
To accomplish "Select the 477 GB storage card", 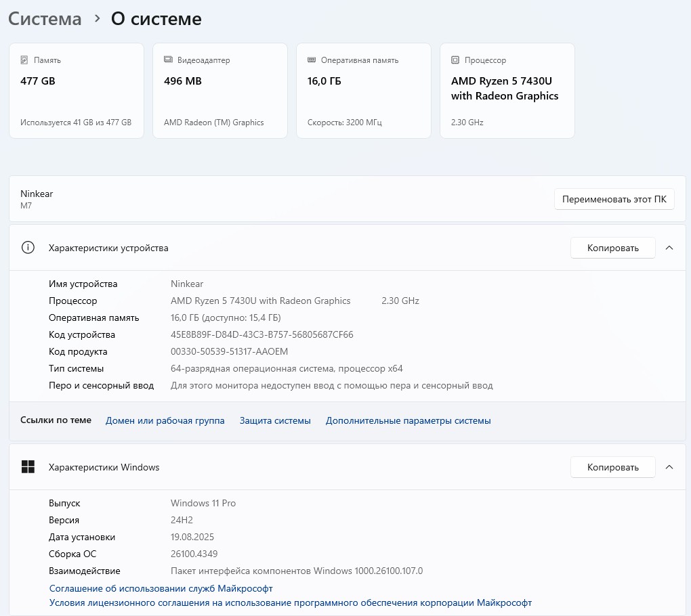I will [x=77, y=91].
